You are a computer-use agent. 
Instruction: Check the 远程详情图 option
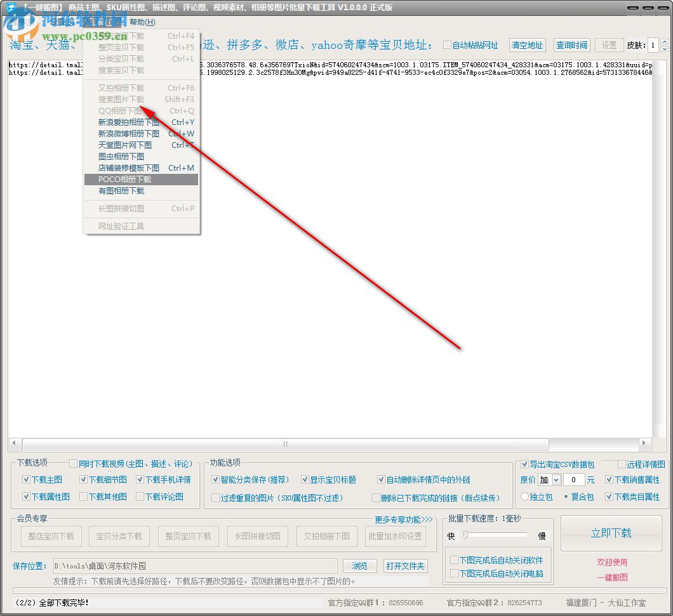(x=623, y=464)
